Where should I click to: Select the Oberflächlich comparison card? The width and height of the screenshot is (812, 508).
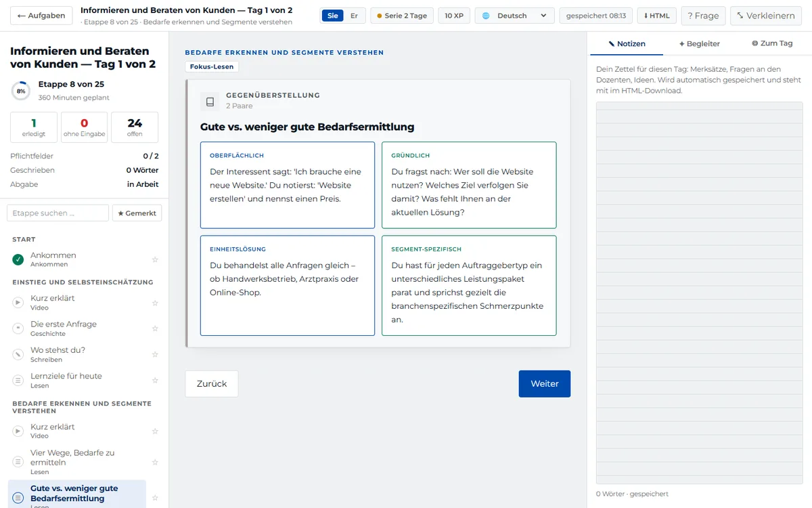tap(288, 185)
